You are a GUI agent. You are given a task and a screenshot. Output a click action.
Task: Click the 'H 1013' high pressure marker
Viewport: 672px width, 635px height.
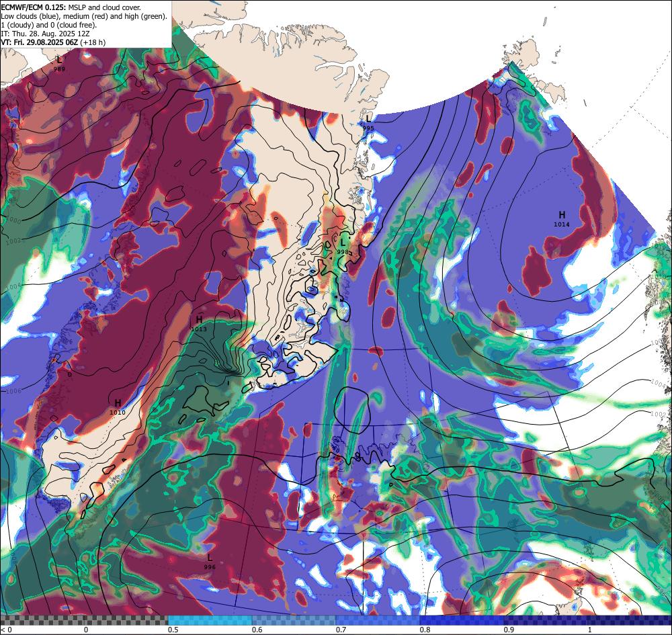point(199,323)
